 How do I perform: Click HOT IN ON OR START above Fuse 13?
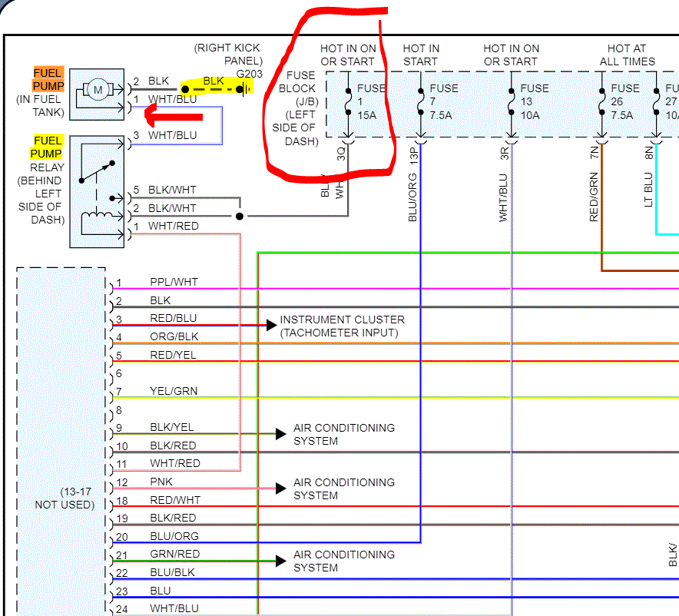[512, 55]
